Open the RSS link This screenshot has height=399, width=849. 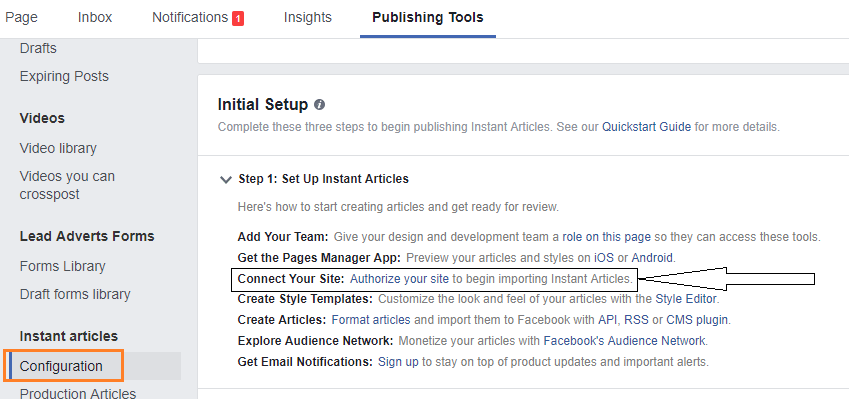click(636, 320)
